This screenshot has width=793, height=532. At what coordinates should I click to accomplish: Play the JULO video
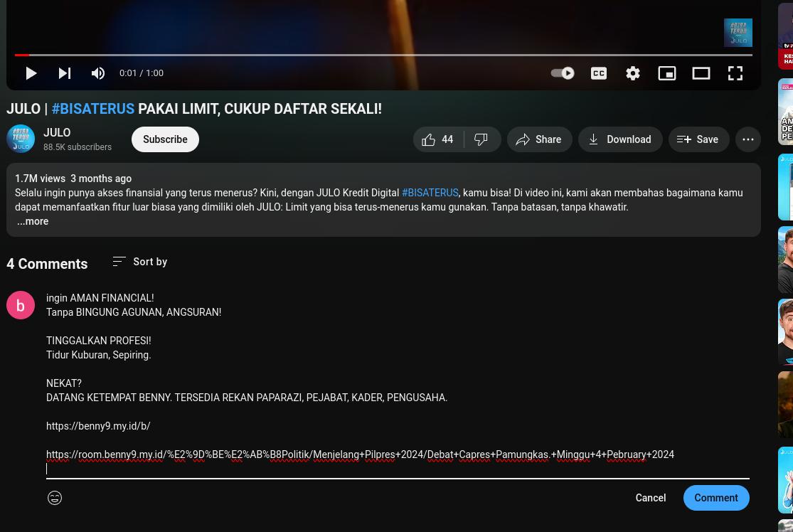(x=31, y=73)
